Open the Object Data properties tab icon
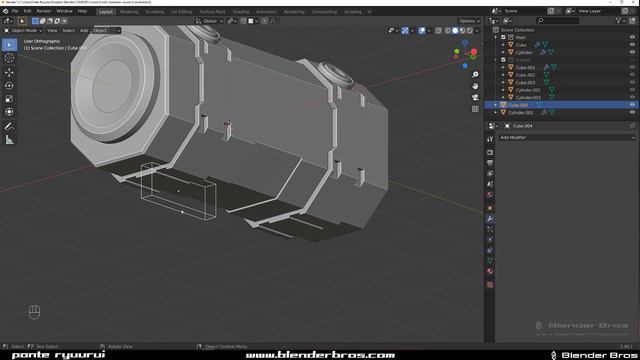The image size is (640, 360). point(490,261)
